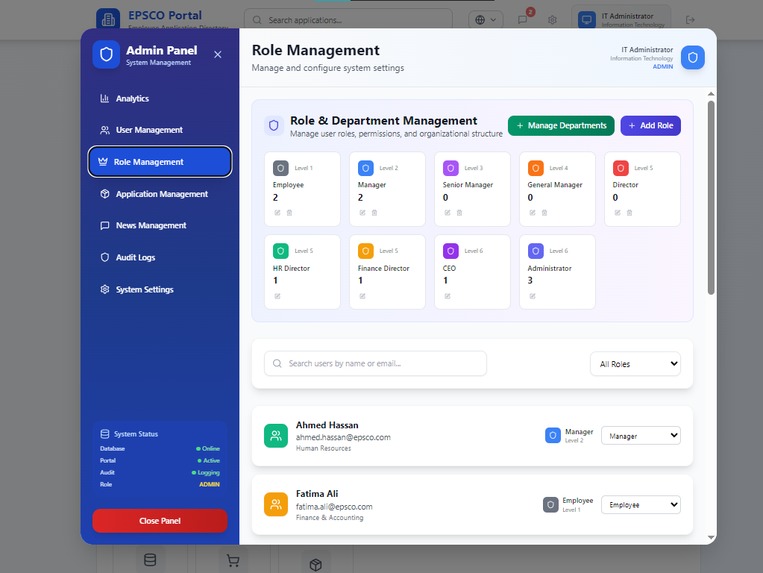763x573 pixels.
Task: Edit the Senior Manager role
Action: click(447, 213)
